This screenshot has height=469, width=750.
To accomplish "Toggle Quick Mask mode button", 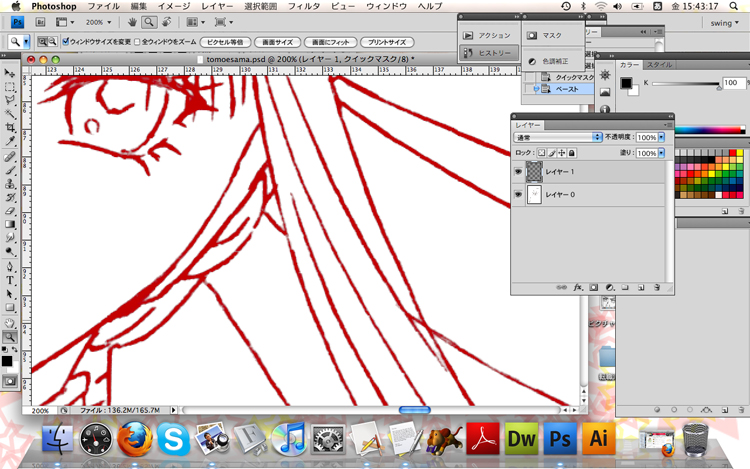I will (x=10, y=381).
